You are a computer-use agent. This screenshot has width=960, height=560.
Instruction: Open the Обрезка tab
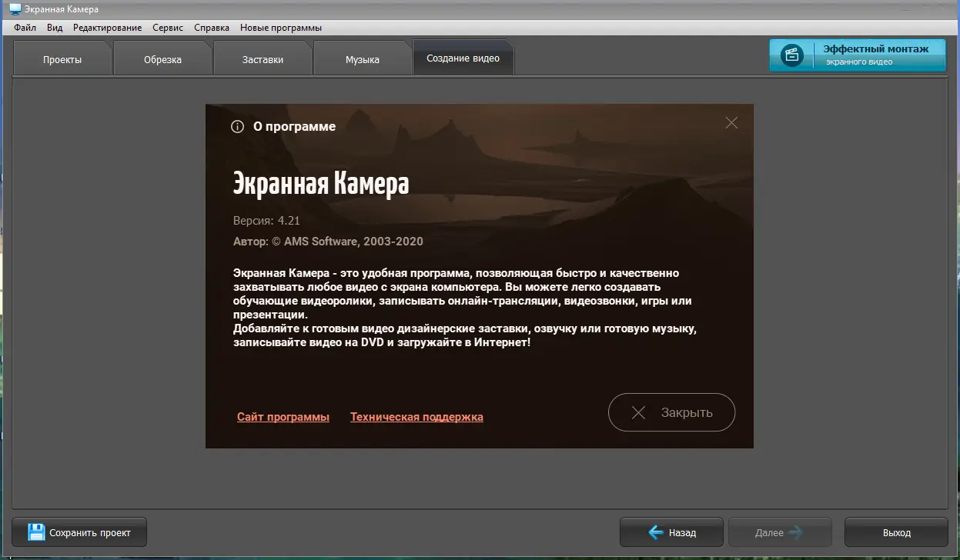(x=162, y=57)
